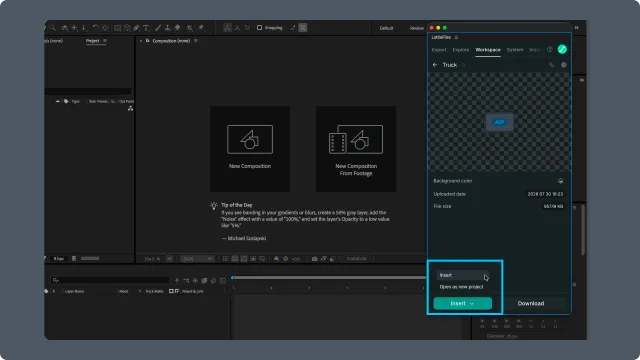Open the System tab in LottieFiles
The image size is (640, 360).
(x=515, y=50)
